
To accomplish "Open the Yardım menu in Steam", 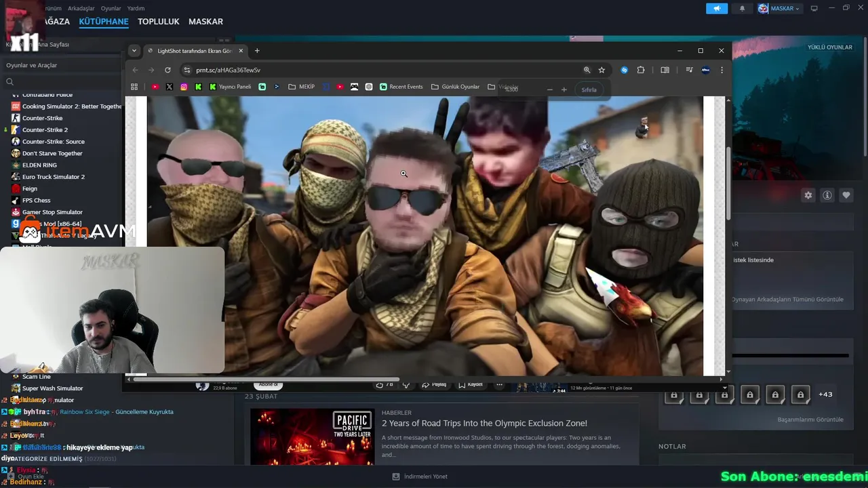I will [x=136, y=9].
